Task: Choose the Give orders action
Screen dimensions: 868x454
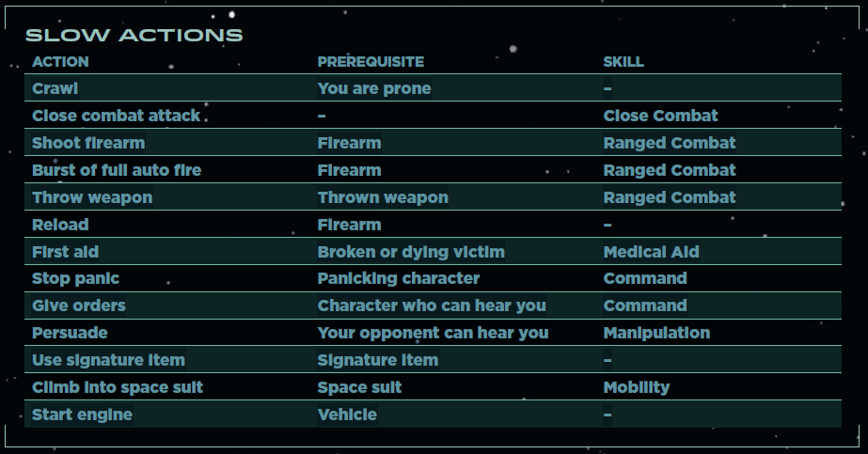Action: [x=79, y=305]
